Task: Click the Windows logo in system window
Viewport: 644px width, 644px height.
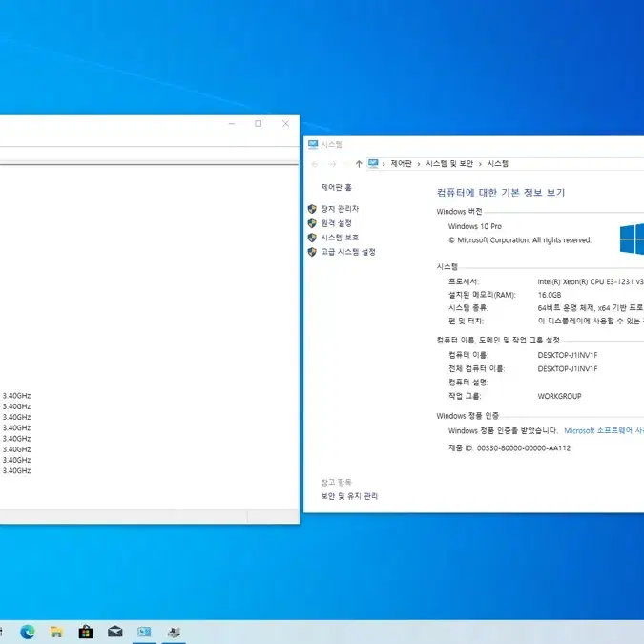Action: point(633,239)
